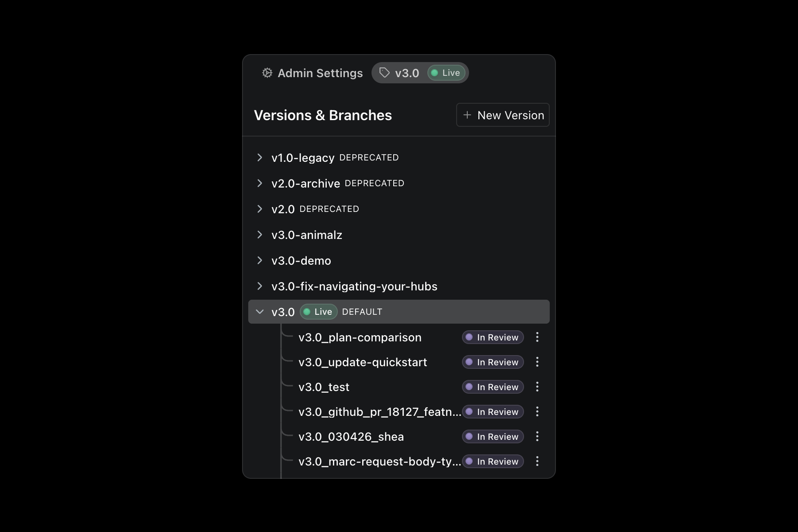Image resolution: width=798 pixels, height=532 pixels.
Task: Open kebab menu for v3.0_plan-comparison
Action: (537, 337)
